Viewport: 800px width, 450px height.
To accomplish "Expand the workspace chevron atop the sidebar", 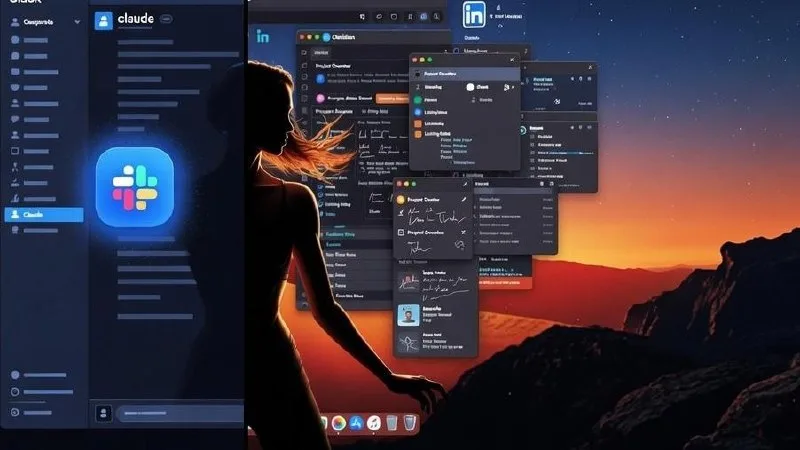I will [x=77, y=22].
